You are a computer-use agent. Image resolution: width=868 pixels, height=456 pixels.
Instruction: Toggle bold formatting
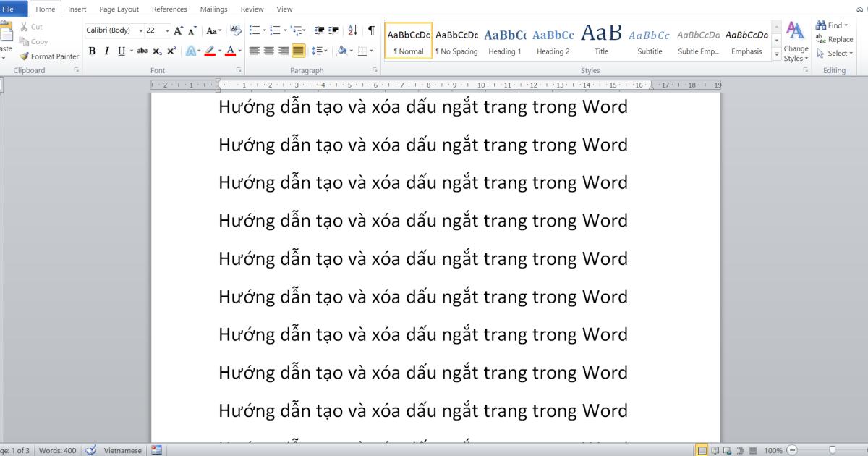point(92,51)
